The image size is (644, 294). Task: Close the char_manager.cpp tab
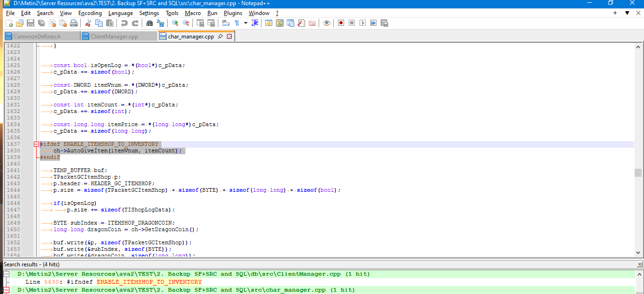pos(229,37)
